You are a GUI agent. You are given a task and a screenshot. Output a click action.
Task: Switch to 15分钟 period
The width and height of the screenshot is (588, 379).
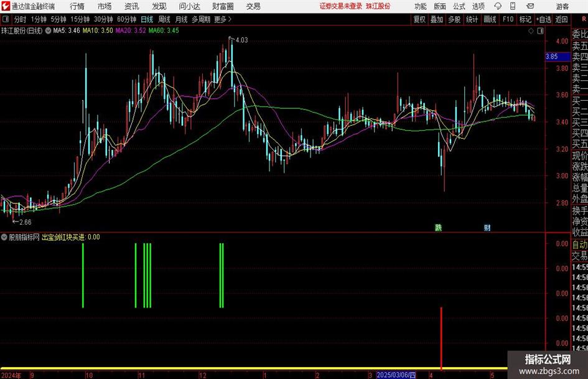click(80, 19)
